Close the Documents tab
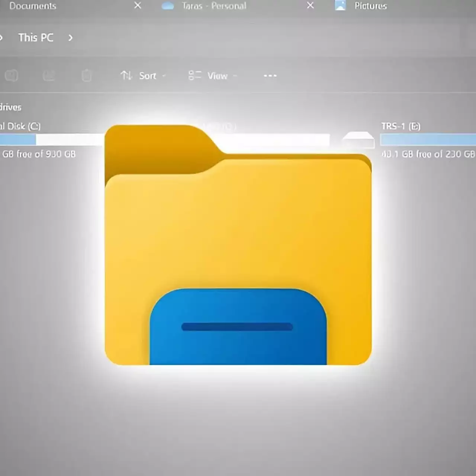This screenshot has height=476, width=476. coord(138,6)
